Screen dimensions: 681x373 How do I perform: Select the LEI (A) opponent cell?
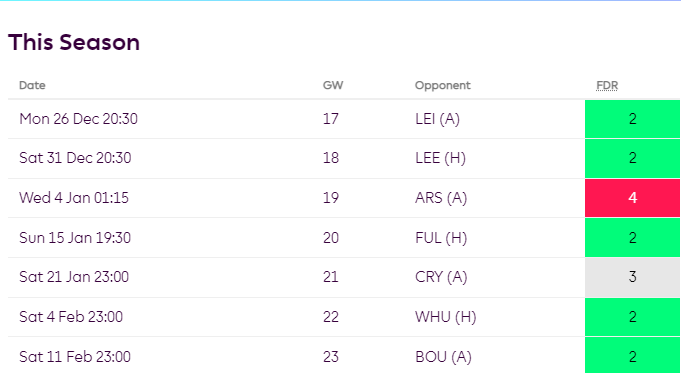(437, 119)
